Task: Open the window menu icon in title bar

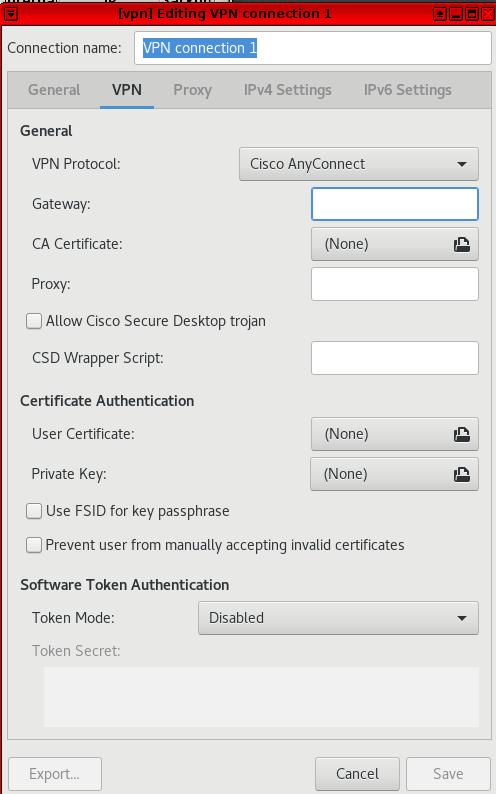Action: tap(11, 14)
